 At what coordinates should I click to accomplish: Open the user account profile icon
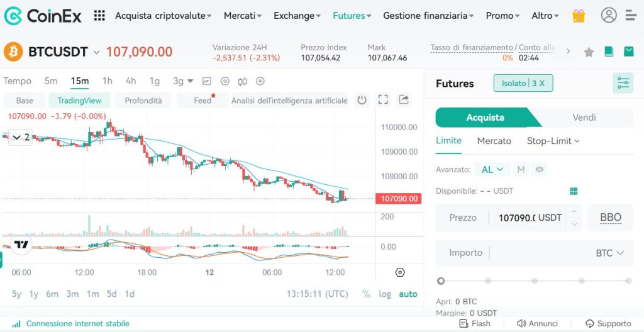(608, 16)
